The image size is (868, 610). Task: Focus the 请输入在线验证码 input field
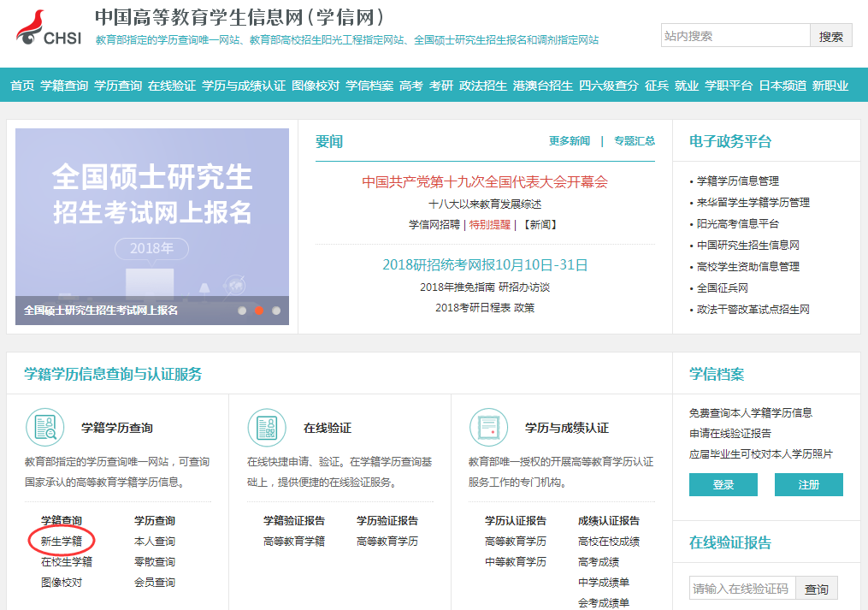coord(743,589)
